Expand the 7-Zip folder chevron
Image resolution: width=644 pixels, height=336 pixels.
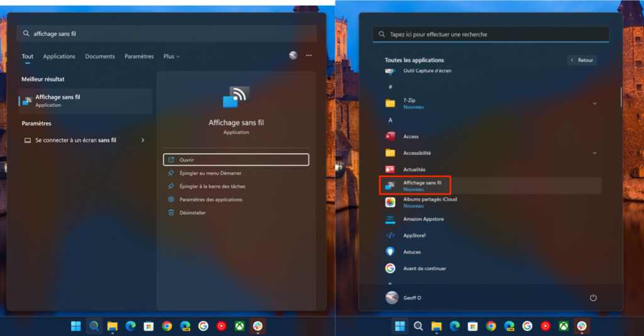tap(595, 104)
